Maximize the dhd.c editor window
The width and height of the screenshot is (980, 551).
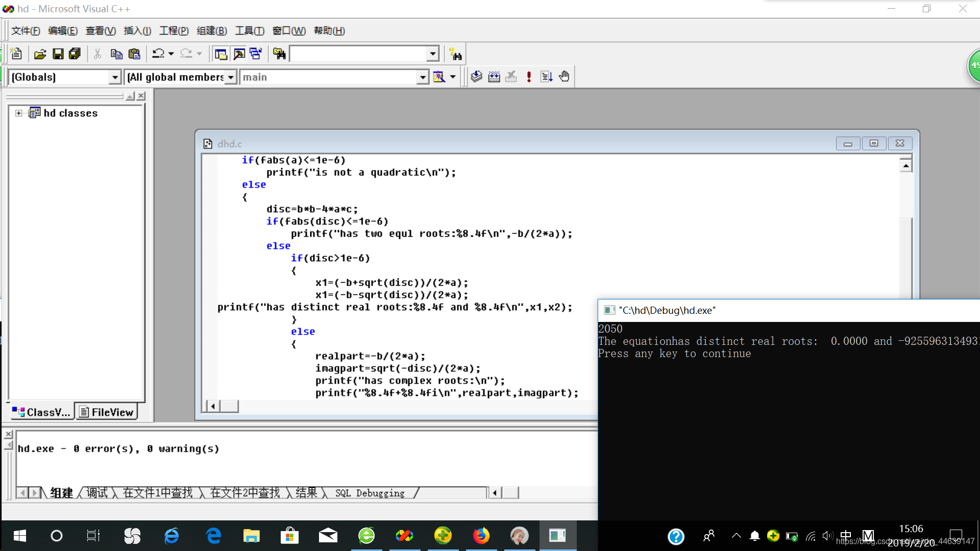[x=874, y=143]
